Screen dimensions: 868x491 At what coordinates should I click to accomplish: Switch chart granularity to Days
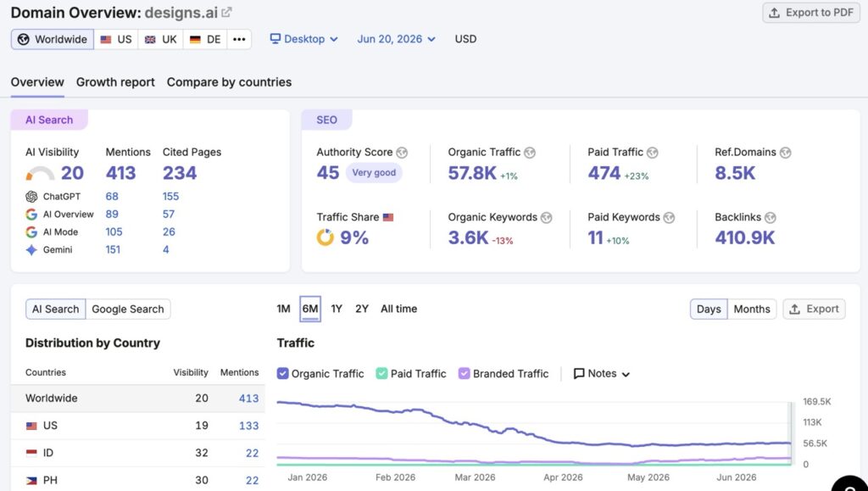click(x=709, y=309)
